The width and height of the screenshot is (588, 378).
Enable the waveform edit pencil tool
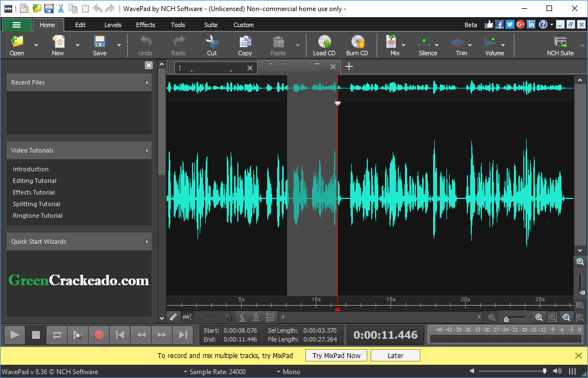pyautogui.click(x=173, y=316)
